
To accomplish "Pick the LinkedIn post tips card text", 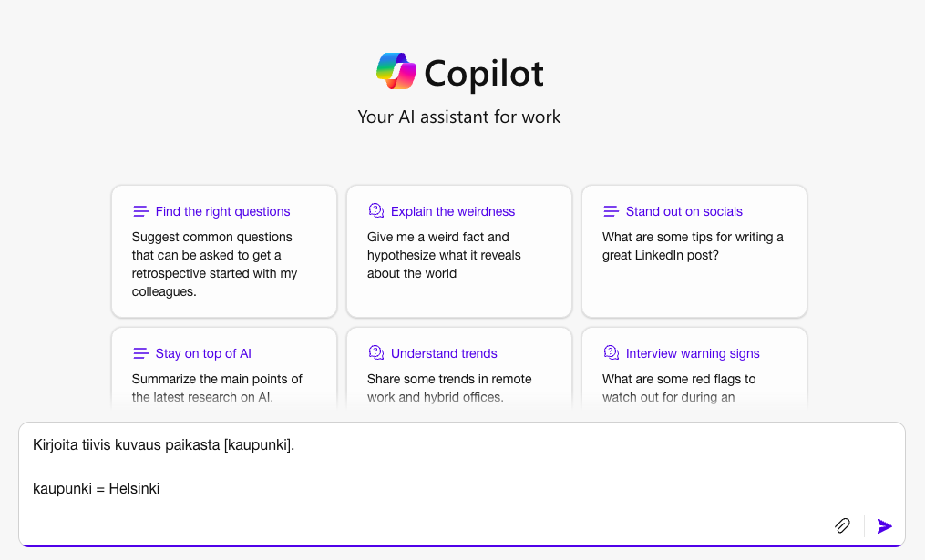I will coord(693,246).
